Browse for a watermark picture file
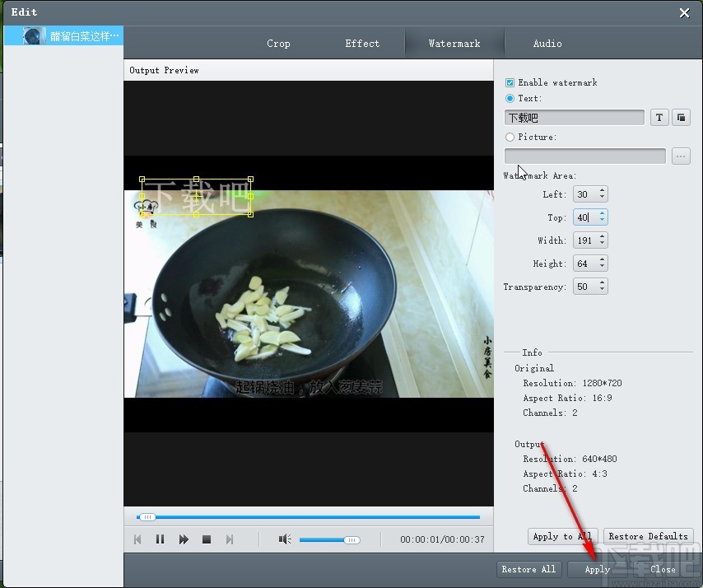Screen dimensions: 703x588 tap(681, 156)
